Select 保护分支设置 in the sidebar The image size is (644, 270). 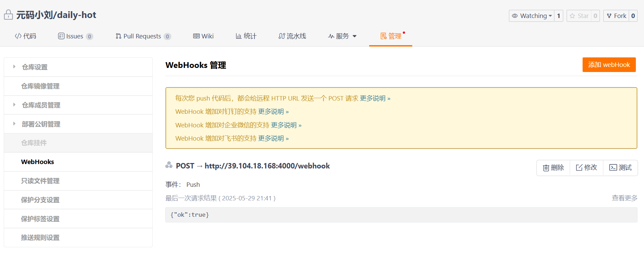pyautogui.click(x=40, y=200)
